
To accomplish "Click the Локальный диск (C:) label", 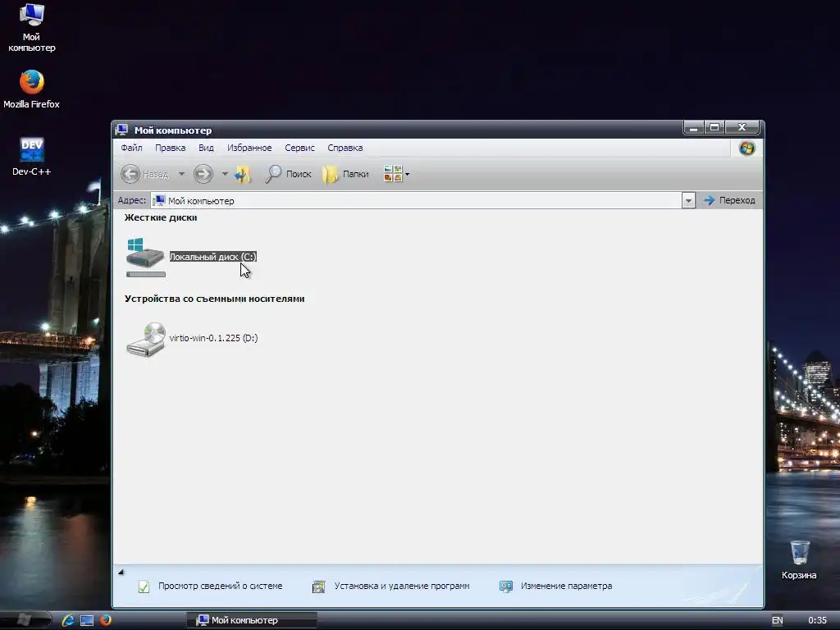I will [213, 257].
